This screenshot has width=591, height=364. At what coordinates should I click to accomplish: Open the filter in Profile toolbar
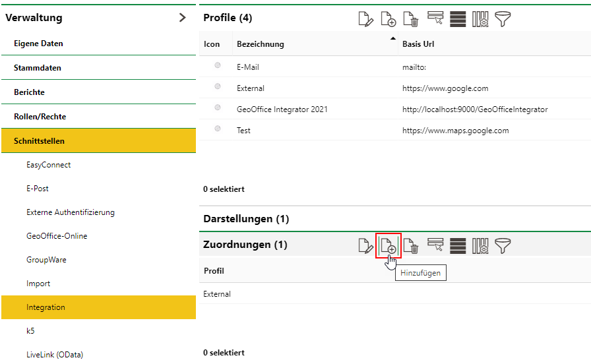(x=503, y=19)
